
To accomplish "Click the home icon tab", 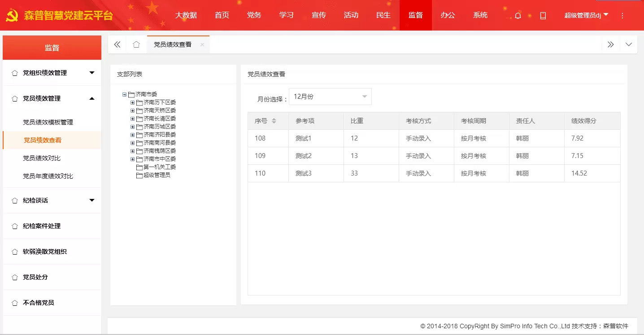I will click(x=136, y=44).
